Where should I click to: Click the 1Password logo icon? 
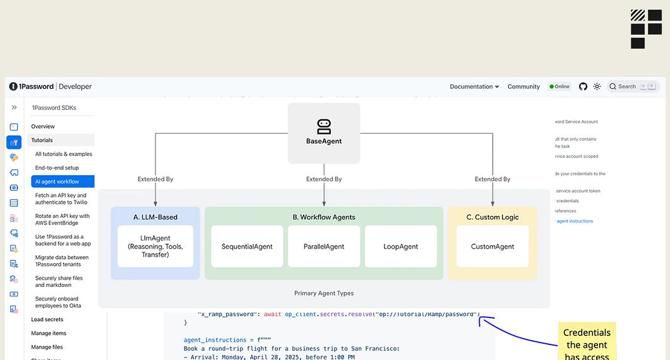point(13,86)
